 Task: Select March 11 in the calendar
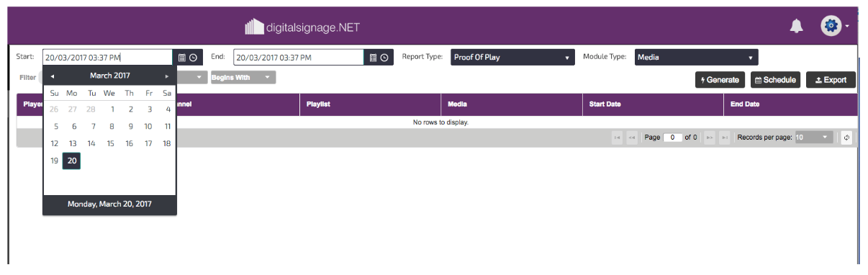coord(166,127)
